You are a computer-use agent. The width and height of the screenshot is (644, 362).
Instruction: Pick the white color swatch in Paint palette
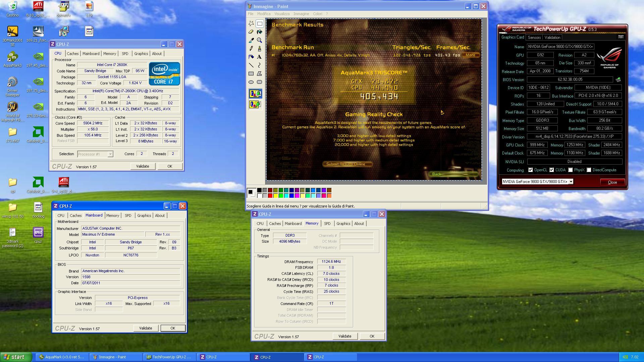click(259, 196)
